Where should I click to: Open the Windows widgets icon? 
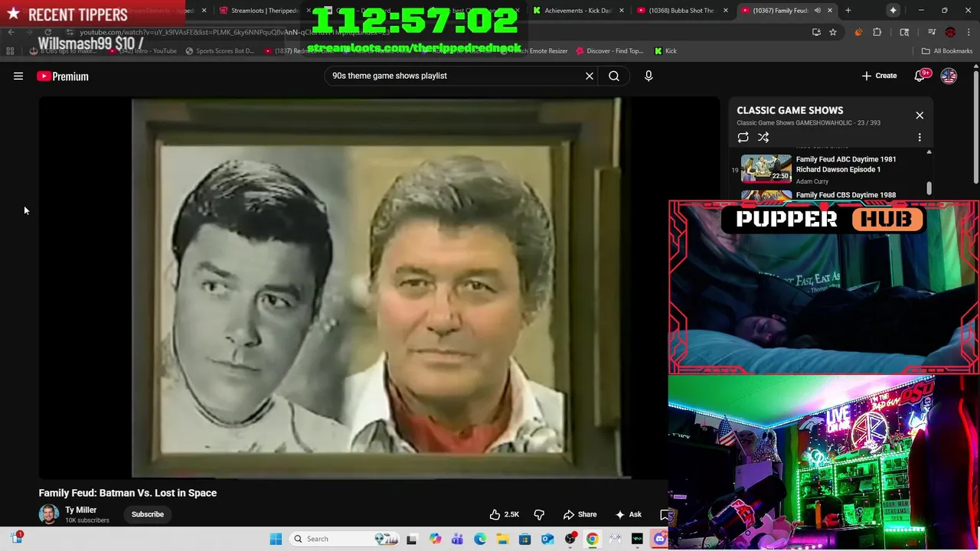pos(17,538)
